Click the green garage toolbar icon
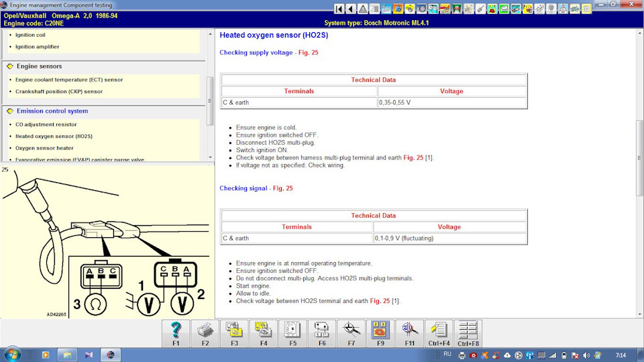Image resolution: width=644 pixels, height=362 pixels. pyautogui.click(x=457, y=9)
